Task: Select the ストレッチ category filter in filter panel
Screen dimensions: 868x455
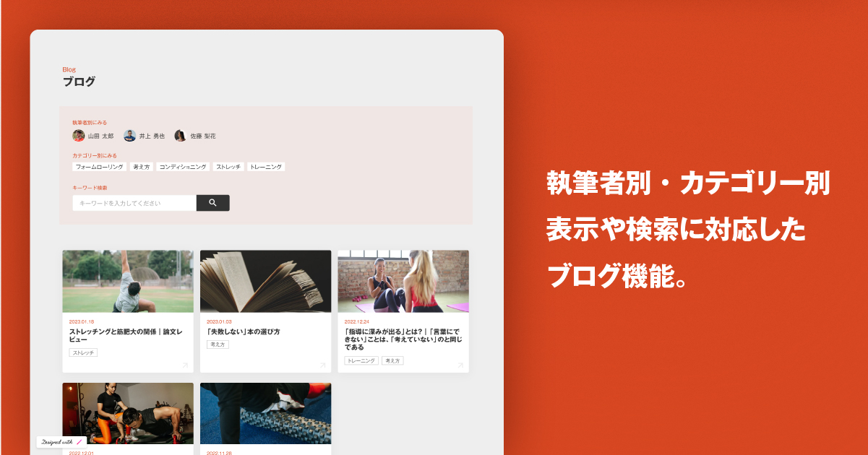Action: click(228, 167)
